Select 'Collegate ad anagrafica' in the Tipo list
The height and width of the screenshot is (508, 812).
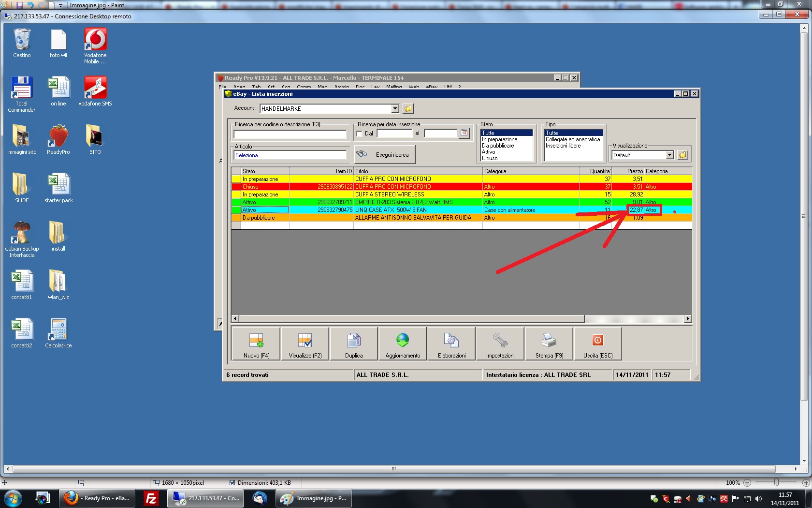point(574,139)
